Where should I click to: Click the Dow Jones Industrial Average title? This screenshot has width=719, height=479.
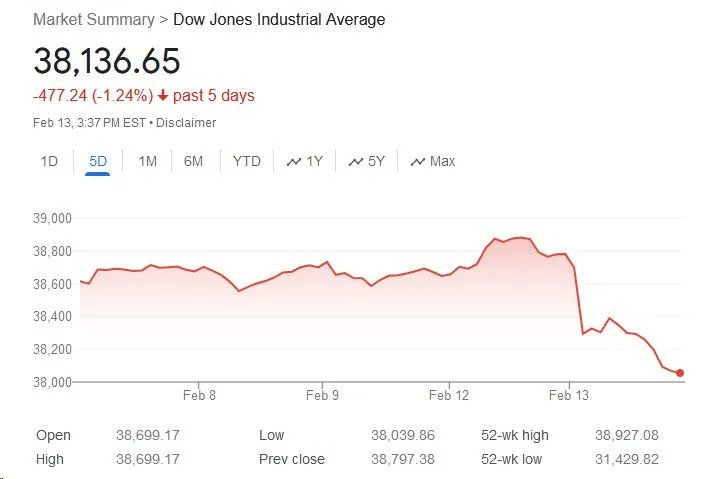[x=279, y=20]
